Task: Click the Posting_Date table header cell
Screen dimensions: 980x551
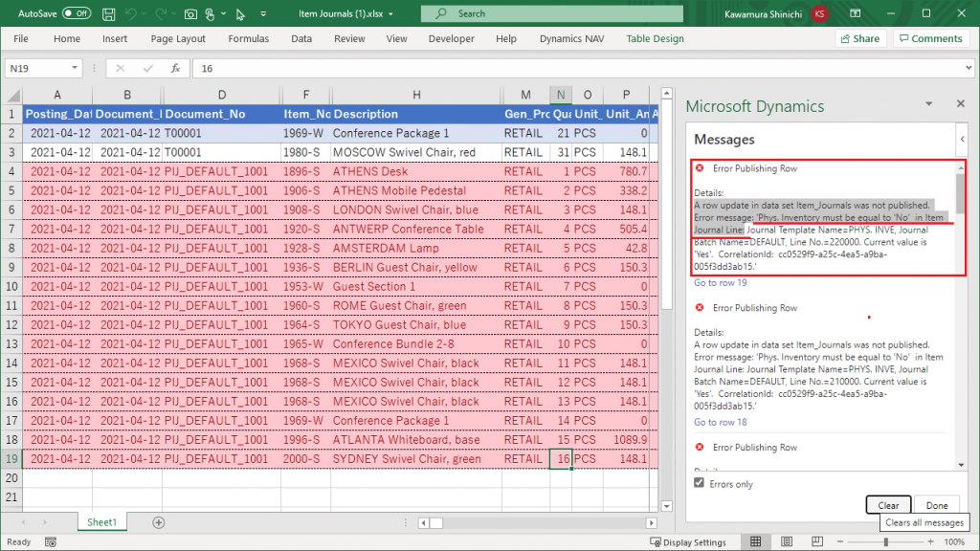Action: [x=58, y=115]
